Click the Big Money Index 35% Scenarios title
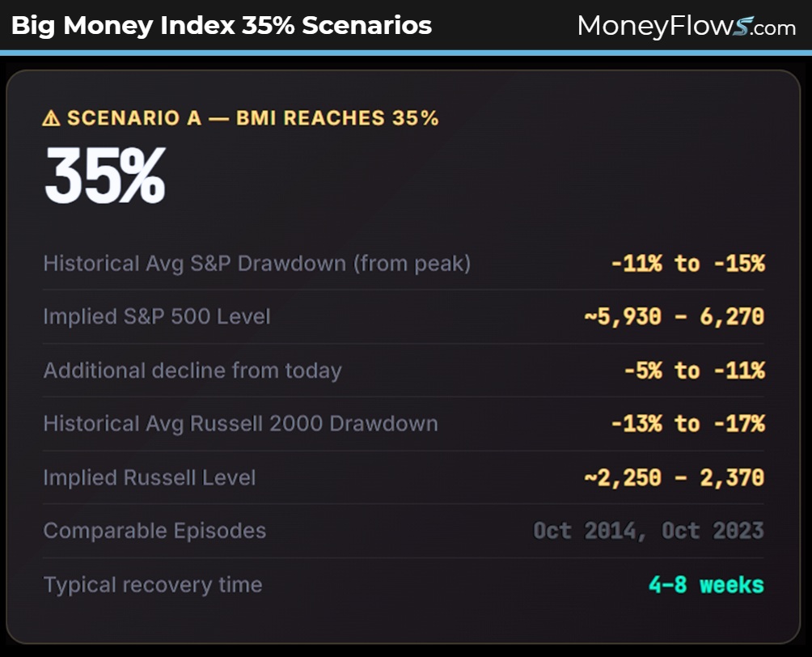812x657 pixels. point(221,26)
